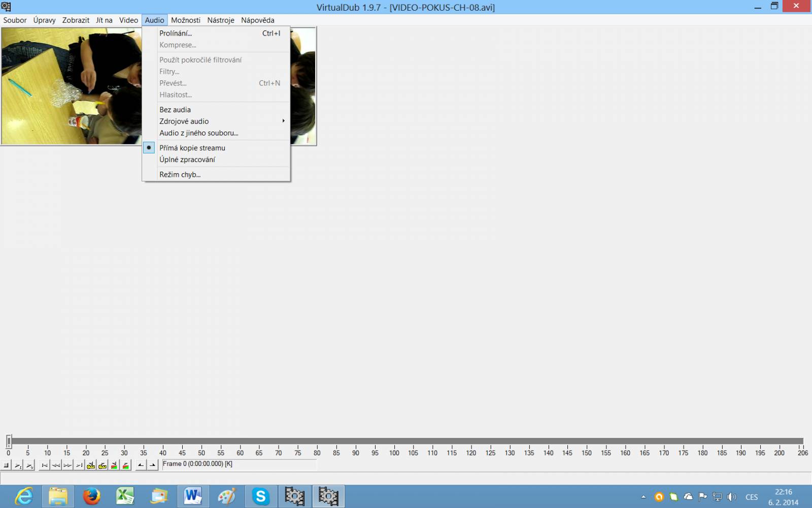Open network status tray icon
812x508 pixels.
[x=717, y=497]
